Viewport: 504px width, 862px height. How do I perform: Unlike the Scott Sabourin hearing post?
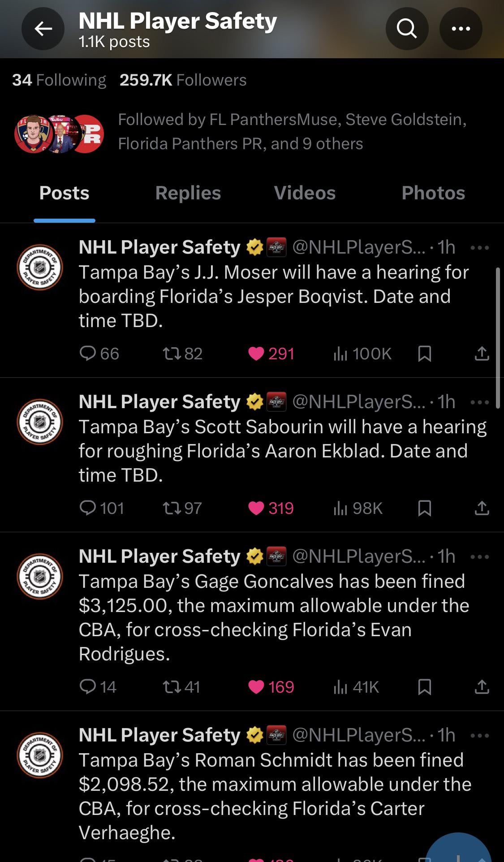[x=256, y=509]
